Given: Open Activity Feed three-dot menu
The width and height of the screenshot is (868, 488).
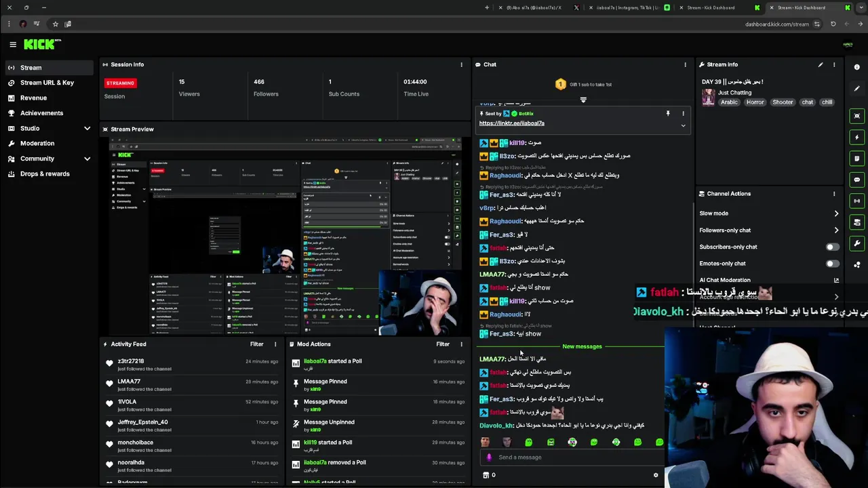Looking at the screenshot, I should pos(275,344).
